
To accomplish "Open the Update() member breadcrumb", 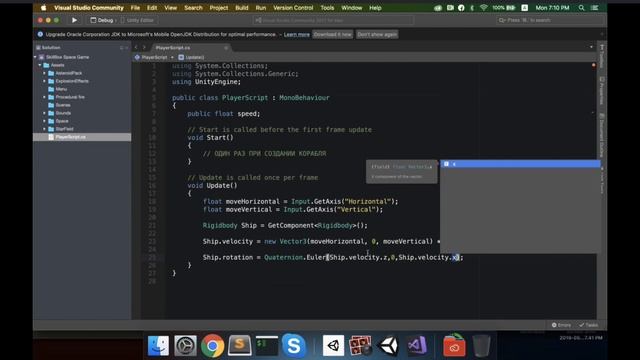I will click(x=191, y=58).
